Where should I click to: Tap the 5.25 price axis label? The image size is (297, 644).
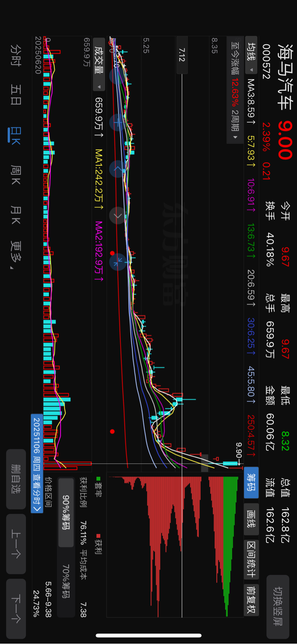(x=146, y=45)
